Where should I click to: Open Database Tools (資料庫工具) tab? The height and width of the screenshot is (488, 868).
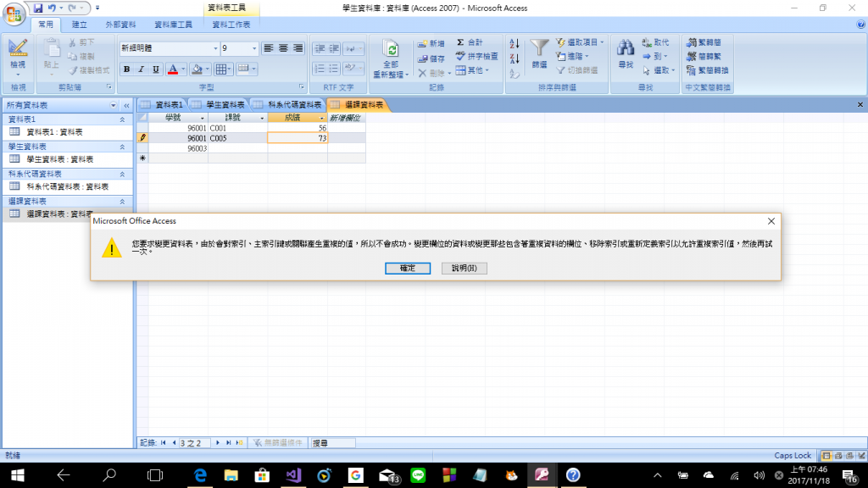coord(173,25)
